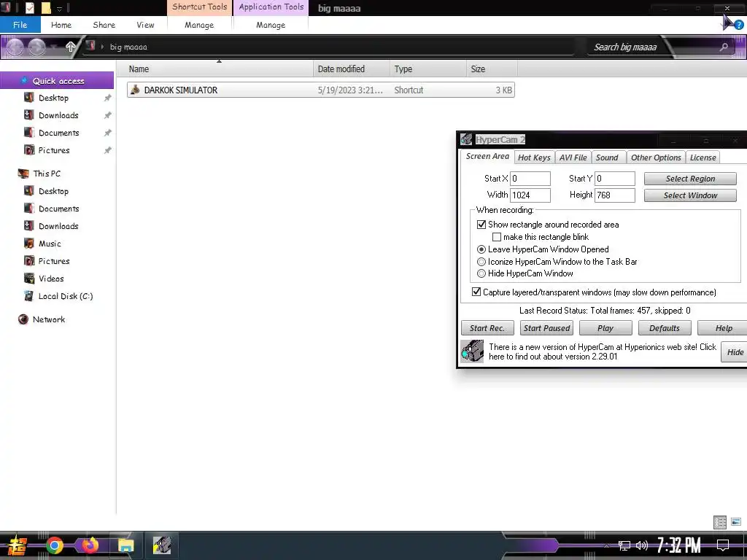Select Quick access header
747x560 pixels.
58,81
